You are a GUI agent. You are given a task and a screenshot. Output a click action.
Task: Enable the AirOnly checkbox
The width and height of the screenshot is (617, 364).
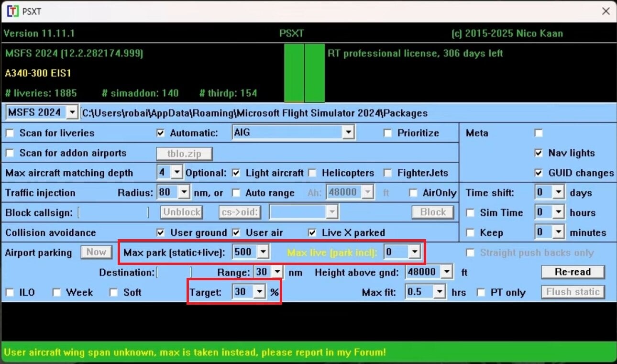[x=413, y=193]
